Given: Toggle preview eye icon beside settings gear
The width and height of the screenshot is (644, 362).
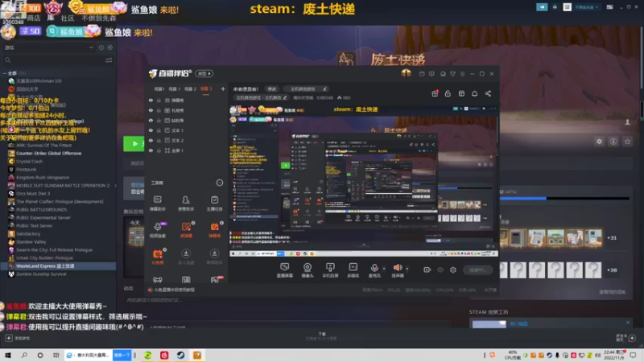Looking at the screenshot, I should click(440, 269).
